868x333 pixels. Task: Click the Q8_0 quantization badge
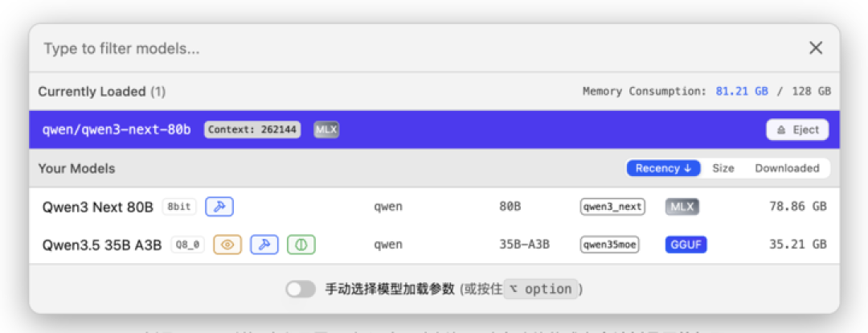pyautogui.click(x=187, y=245)
